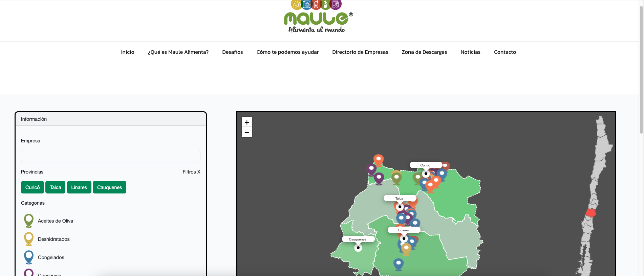Click the Empresa search field
The width and height of the screenshot is (644, 276).
[111, 156]
